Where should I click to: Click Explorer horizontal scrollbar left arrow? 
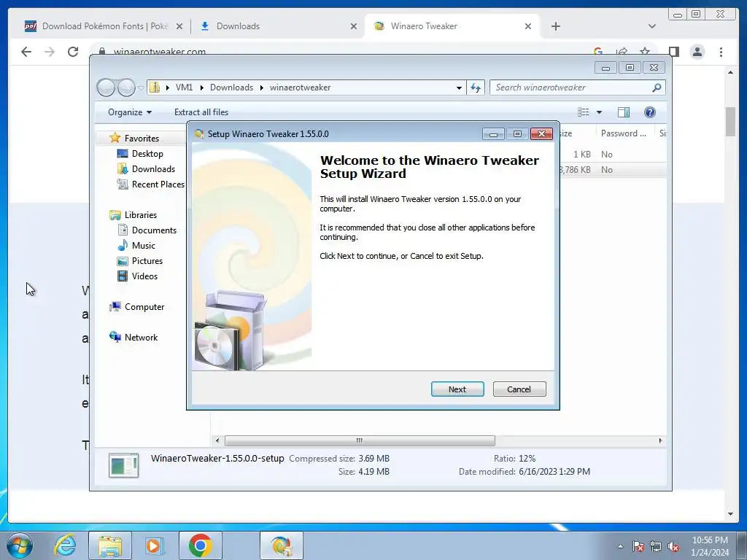tap(217, 440)
